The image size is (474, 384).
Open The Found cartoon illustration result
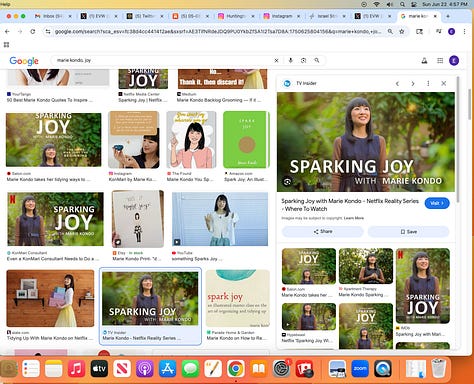[192, 139]
